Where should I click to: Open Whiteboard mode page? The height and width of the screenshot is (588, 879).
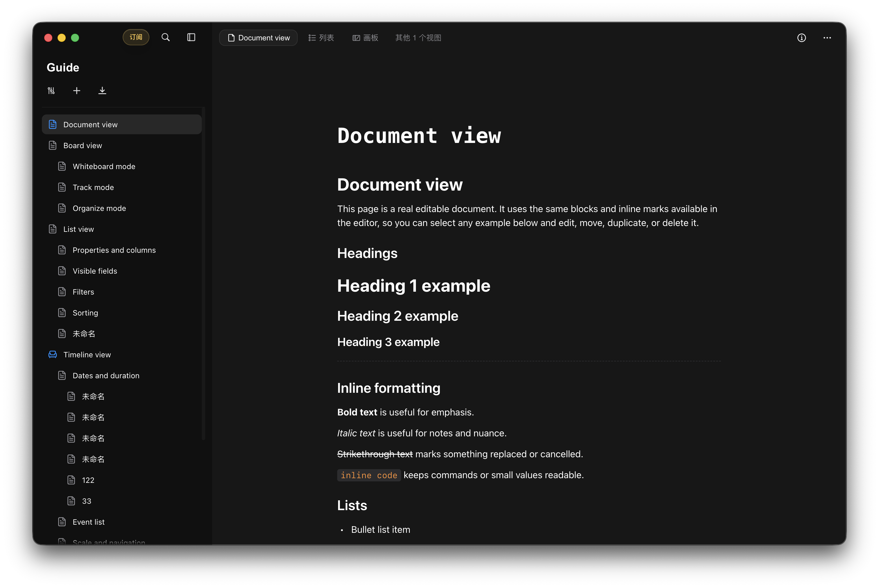click(122, 166)
